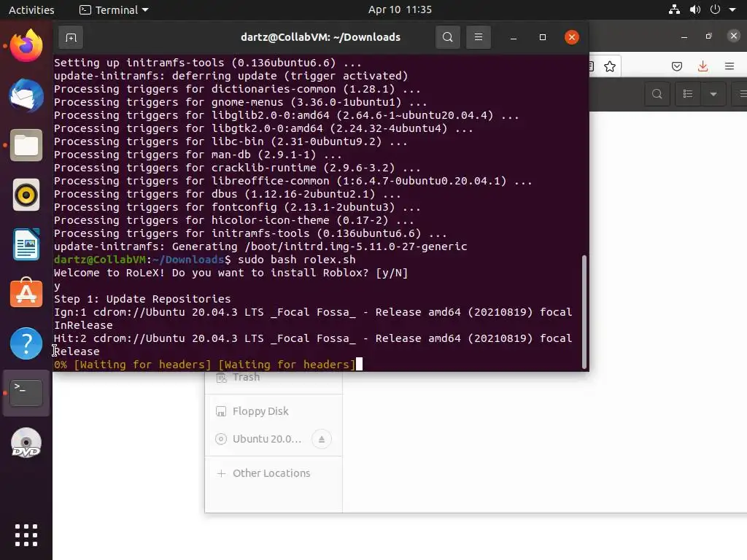Image resolution: width=747 pixels, height=560 pixels.
Task: Toggle list view in the Files window
Action: click(x=687, y=94)
